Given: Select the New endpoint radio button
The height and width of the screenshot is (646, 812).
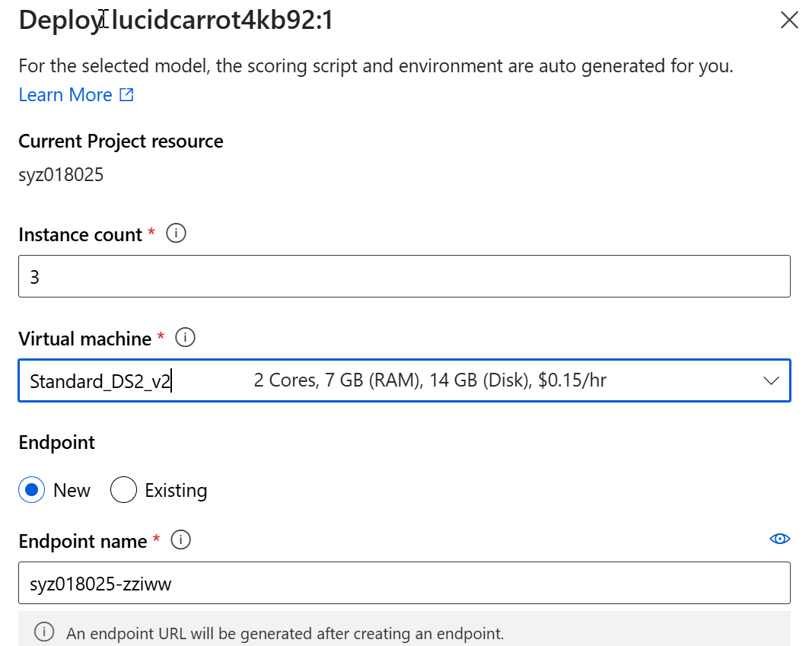Looking at the screenshot, I should coord(31,490).
